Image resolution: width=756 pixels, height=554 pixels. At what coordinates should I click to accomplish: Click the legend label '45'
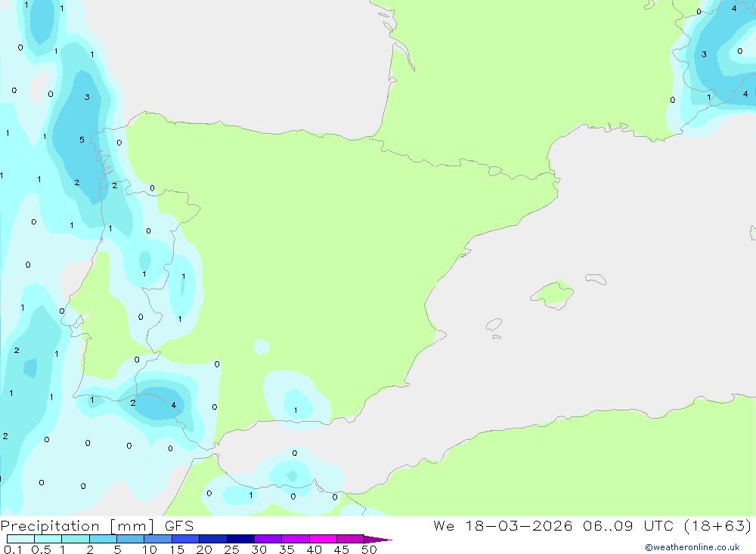342,549
